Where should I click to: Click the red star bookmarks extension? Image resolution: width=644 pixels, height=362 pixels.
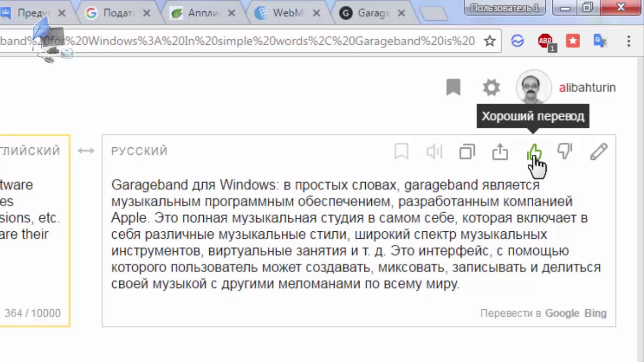point(573,41)
